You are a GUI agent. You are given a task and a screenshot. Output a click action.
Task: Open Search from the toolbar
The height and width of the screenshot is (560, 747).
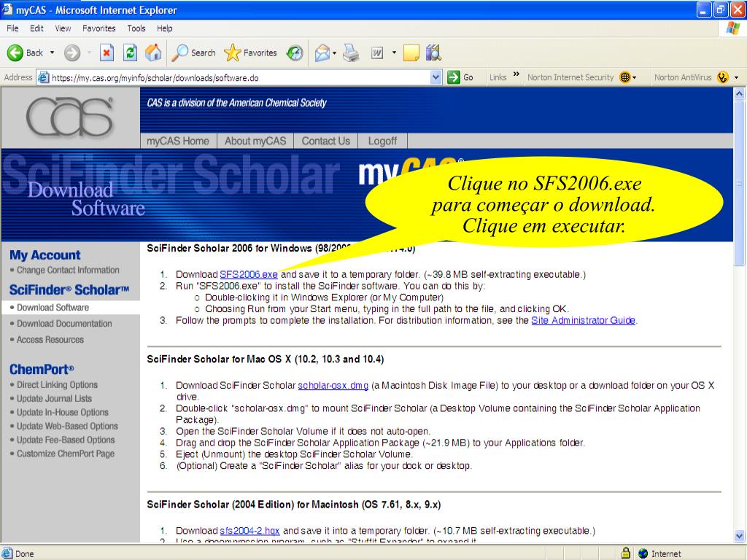tap(193, 52)
